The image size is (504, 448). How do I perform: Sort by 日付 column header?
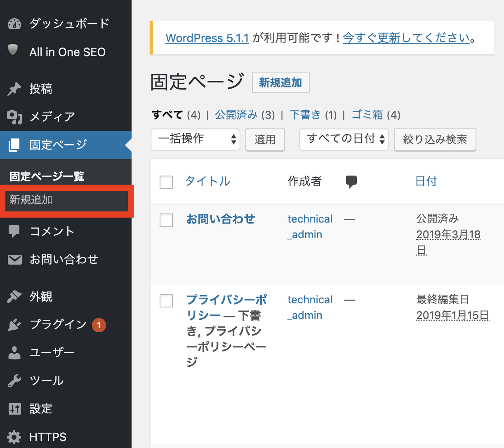coord(426,181)
